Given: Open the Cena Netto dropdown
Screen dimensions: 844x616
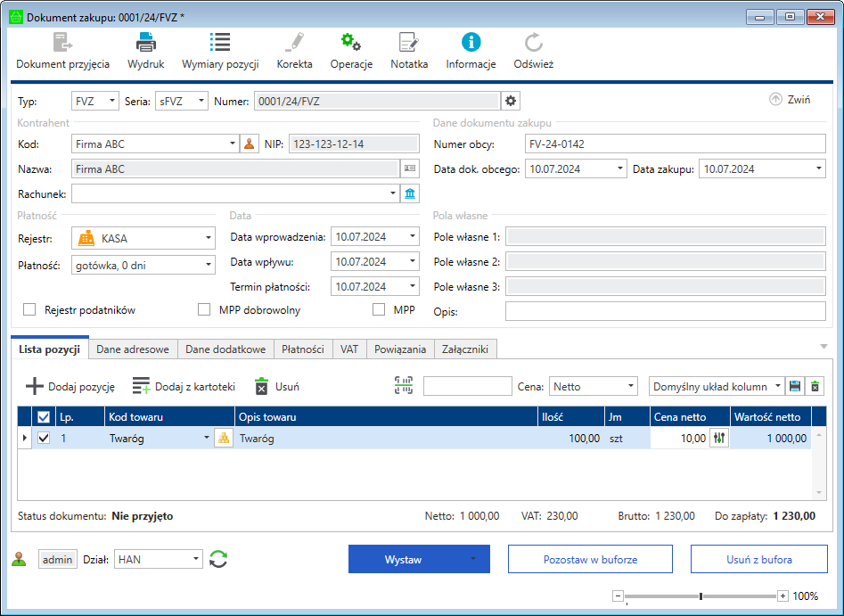Looking at the screenshot, I should coord(631,386).
